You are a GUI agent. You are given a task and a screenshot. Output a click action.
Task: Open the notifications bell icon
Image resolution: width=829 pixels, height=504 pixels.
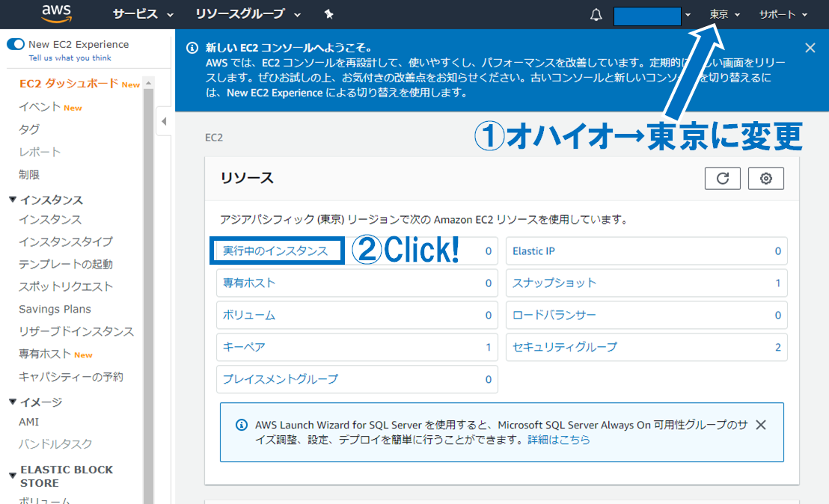(596, 15)
